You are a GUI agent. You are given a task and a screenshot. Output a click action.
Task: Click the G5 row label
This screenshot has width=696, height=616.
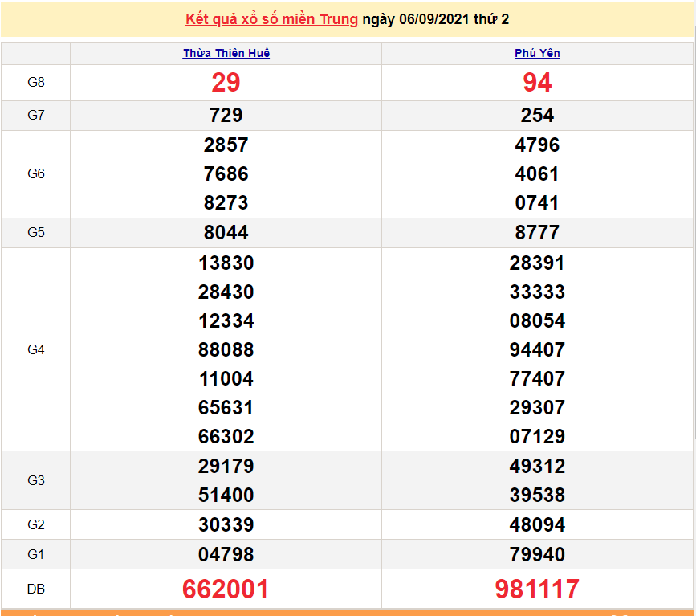pos(36,232)
